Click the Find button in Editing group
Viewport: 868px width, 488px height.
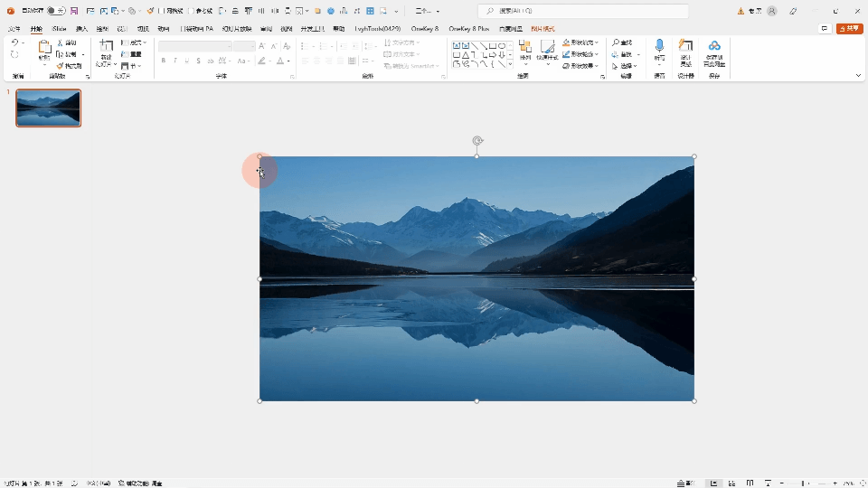coord(621,42)
